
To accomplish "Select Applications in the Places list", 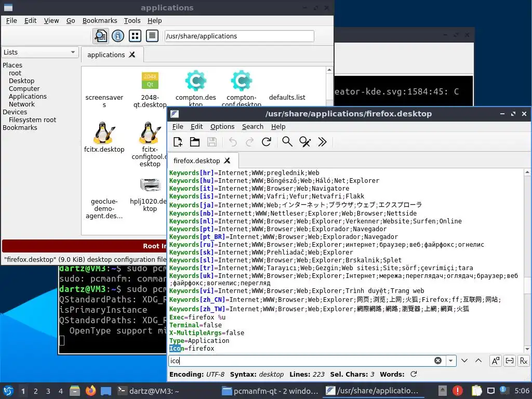I will click(x=28, y=96).
